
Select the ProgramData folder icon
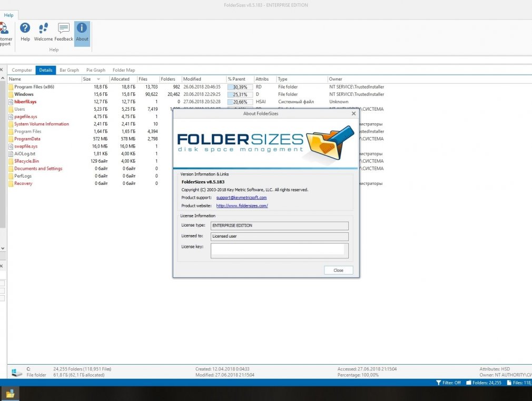pos(11,139)
